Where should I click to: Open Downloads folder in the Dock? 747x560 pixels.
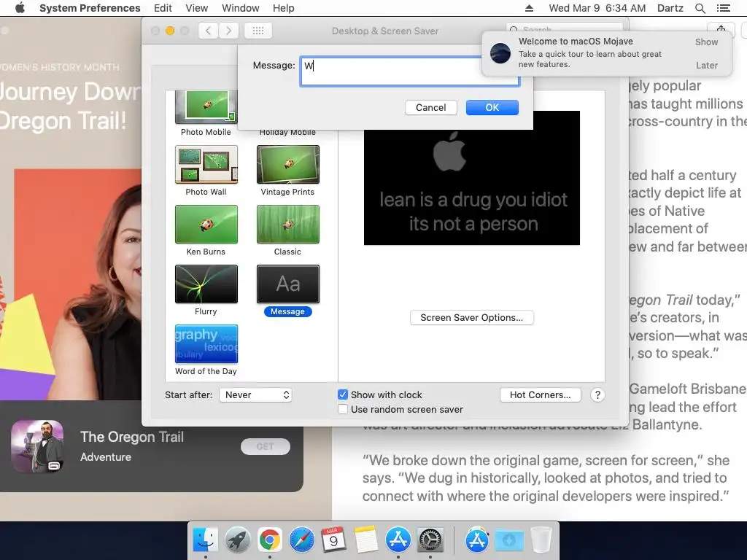(x=509, y=540)
